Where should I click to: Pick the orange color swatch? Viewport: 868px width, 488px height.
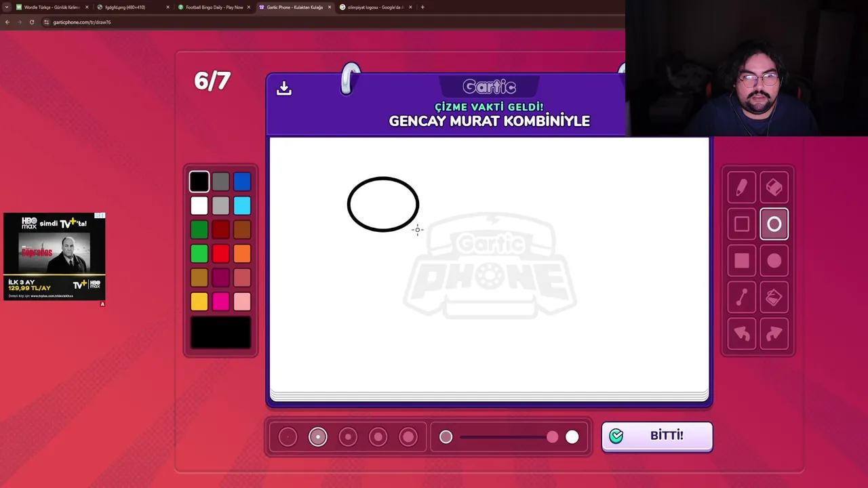242,253
